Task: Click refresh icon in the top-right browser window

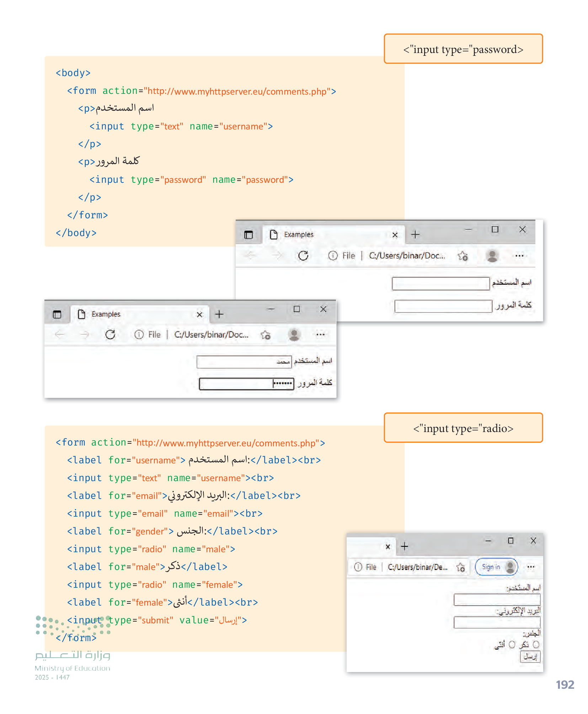Action: pyautogui.click(x=303, y=256)
